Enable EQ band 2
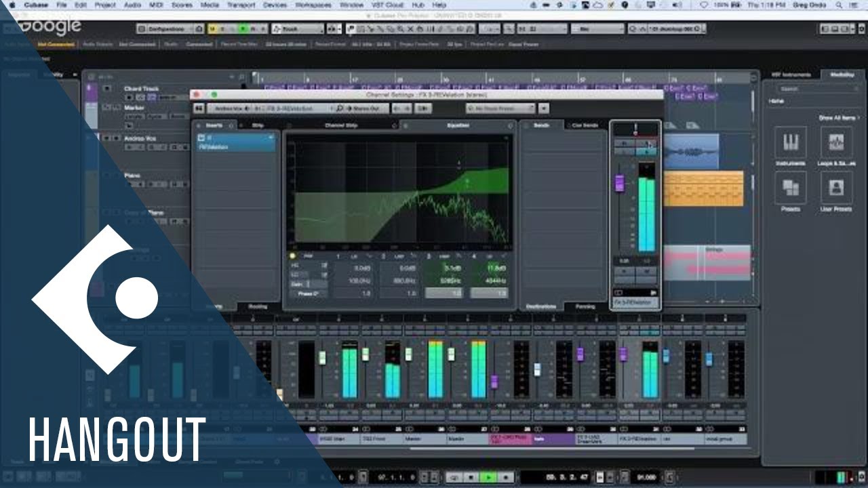 383,256
